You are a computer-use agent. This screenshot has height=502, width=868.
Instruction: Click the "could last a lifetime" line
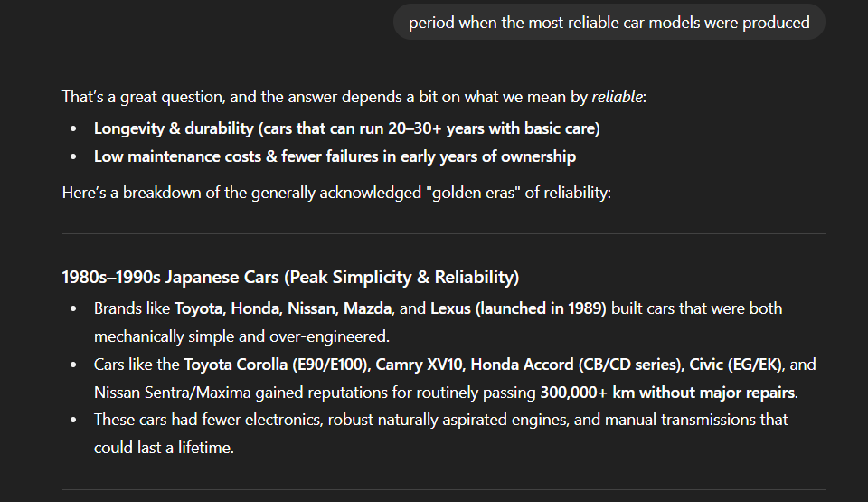point(164,448)
